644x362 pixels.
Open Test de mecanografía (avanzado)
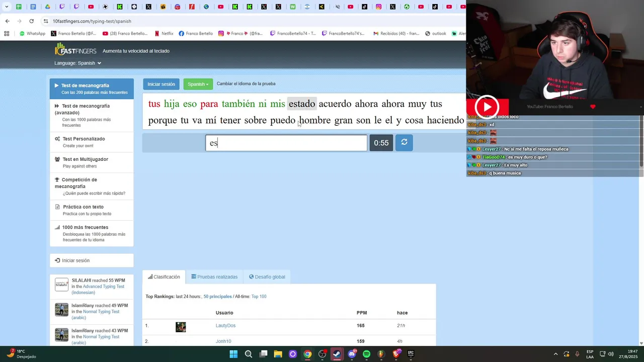pos(92,115)
